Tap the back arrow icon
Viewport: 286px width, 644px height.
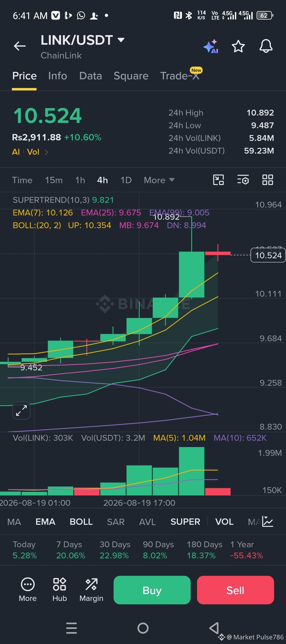(x=20, y=46)
